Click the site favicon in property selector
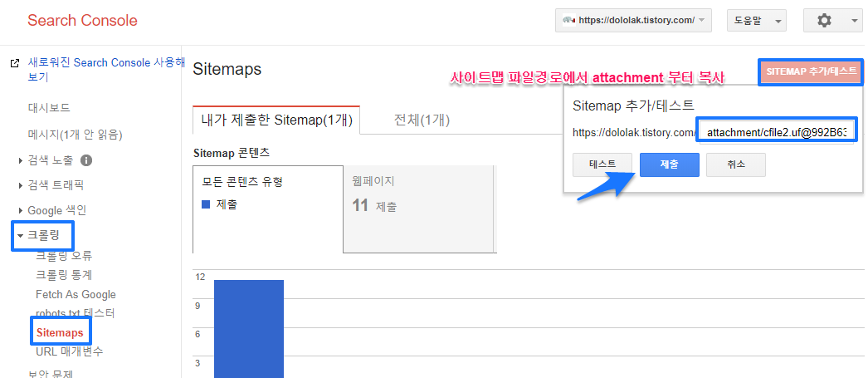The width and height of the screenshot is (868, 378). coord(568,21)
